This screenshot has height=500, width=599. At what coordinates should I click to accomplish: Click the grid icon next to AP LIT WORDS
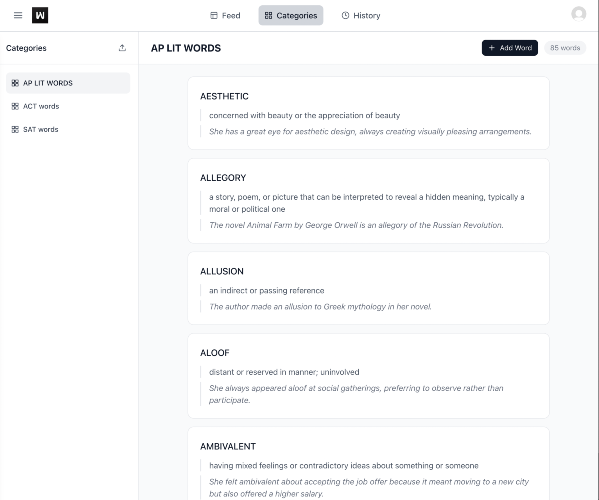(x=15, y=83)
